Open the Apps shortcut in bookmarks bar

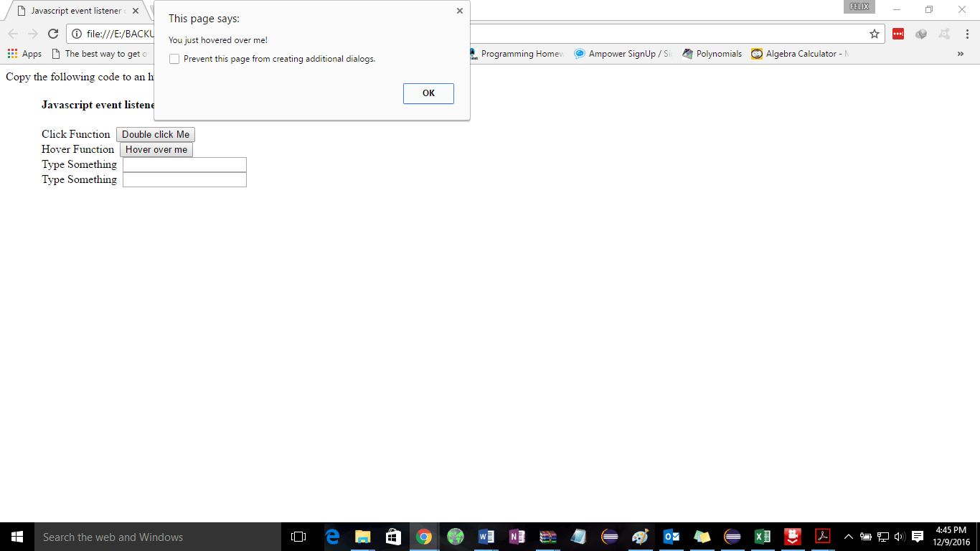pyautogui.click(x=25, y=54)
